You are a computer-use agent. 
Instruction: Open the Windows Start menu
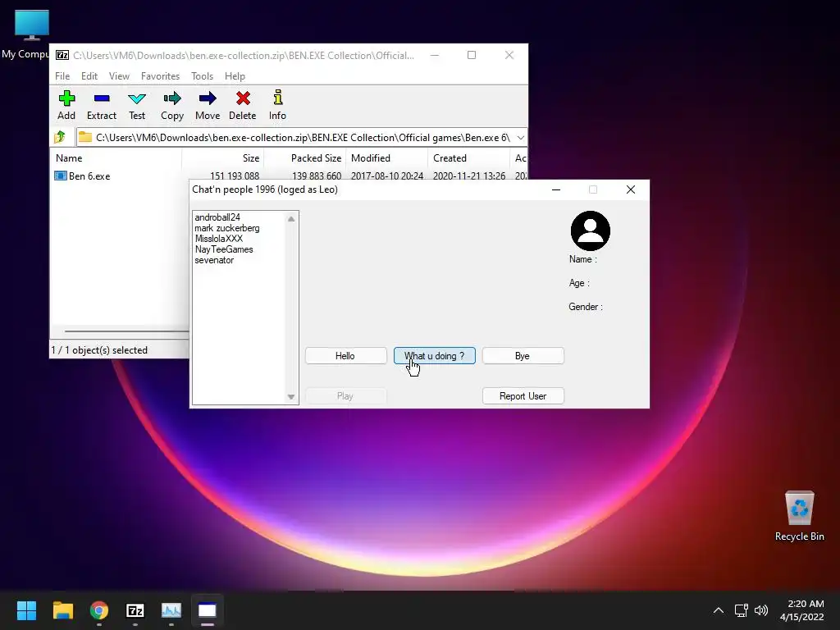pyautogui.click(x=26, y=610)
